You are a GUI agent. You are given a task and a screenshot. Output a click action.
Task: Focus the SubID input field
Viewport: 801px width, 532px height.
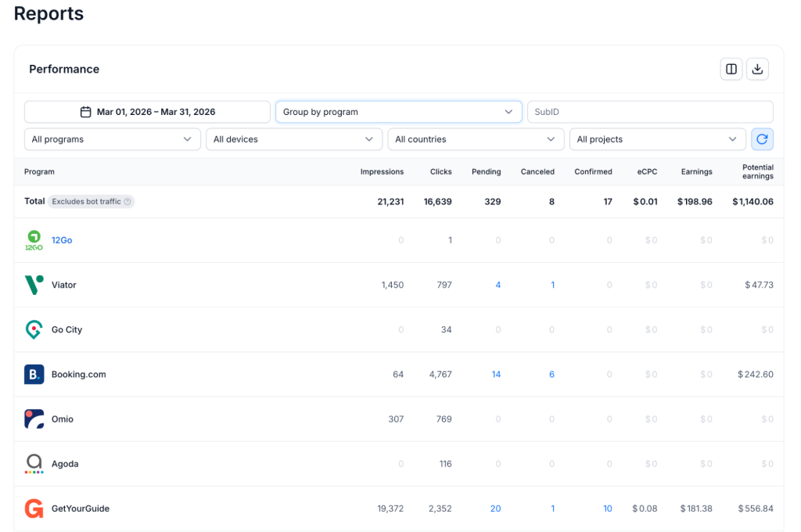point(650,112)
